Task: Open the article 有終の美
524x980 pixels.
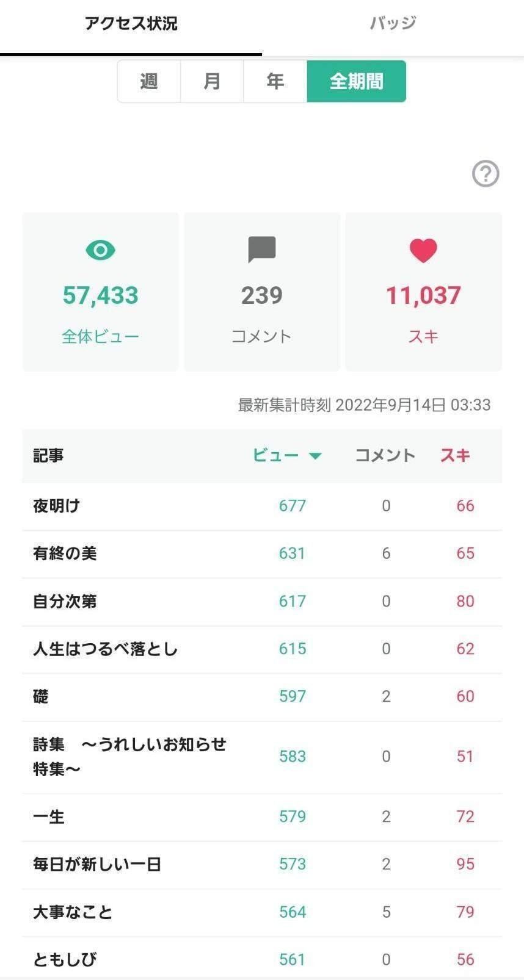Action: [65, 553]
